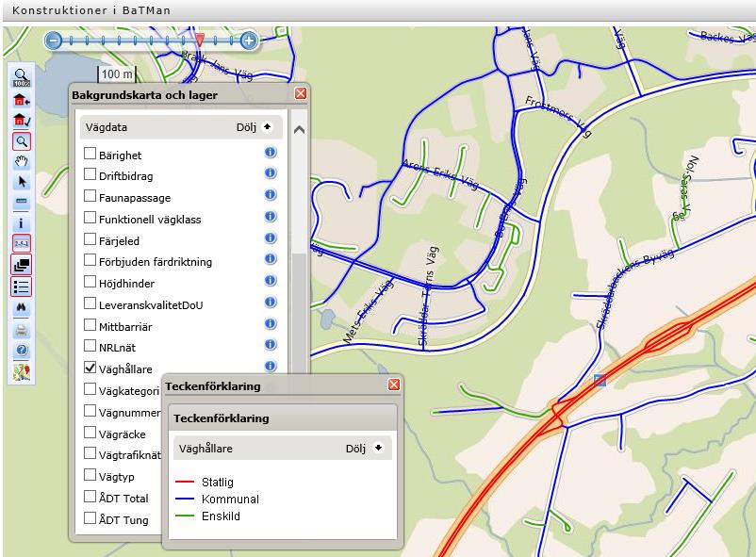Enable LeveranskvalitetDoU checkbox
Screen dimensions: 756x557
(90, 303)
